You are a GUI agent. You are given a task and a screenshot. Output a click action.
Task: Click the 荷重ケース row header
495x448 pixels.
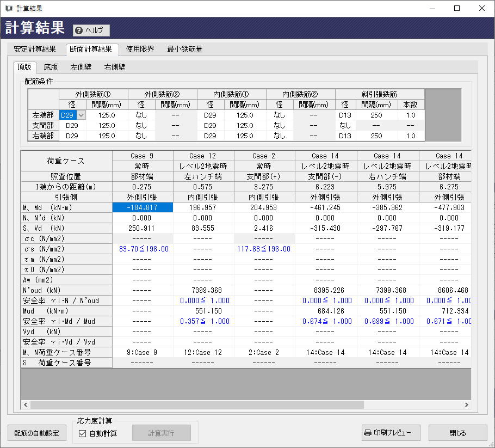coord(66,161)
